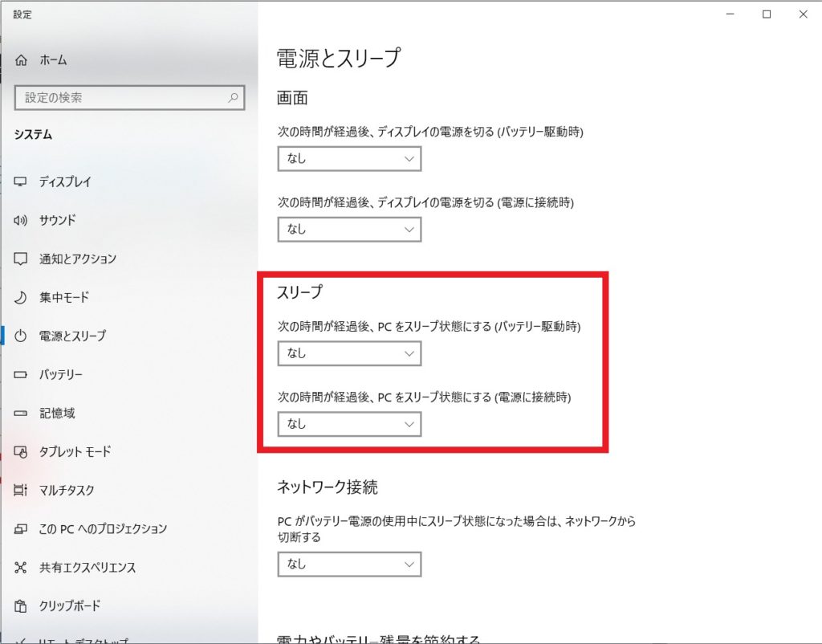The height and width of the screenshot is (644, 822).
Task: Click the 設定の検索 search field
Action: pyautogui.click(x=120, y=98)
